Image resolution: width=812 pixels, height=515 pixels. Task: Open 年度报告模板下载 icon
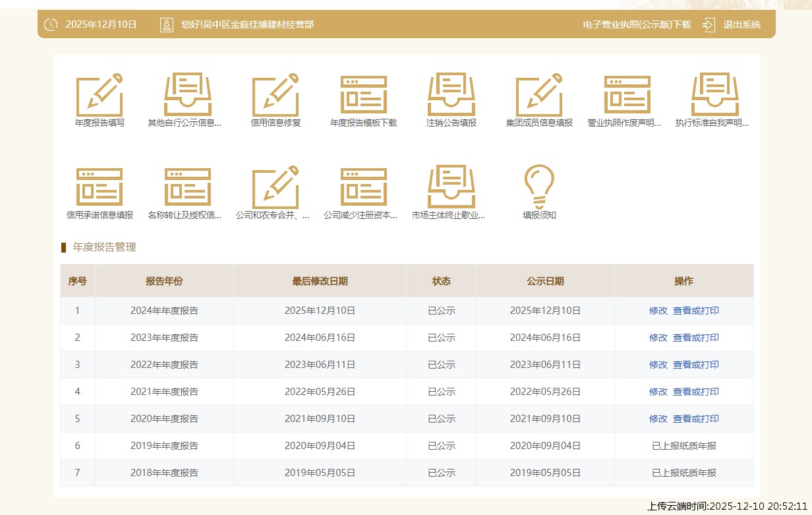(363, 95)
